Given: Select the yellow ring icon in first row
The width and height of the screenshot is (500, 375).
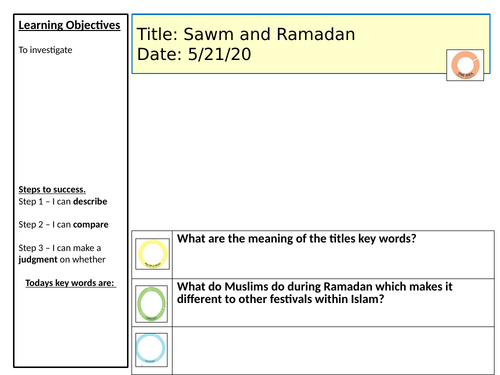Looking at the screenshot, I should (152, 254).
